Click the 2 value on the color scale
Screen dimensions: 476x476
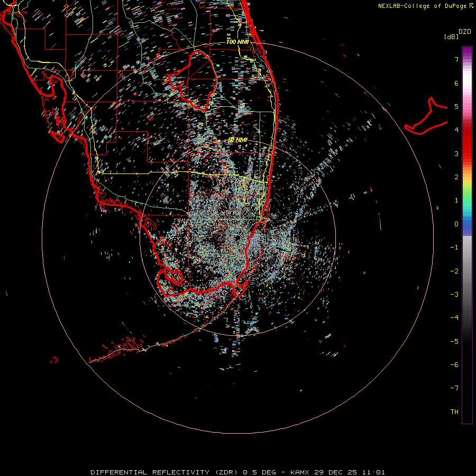click(x=456, y=177)
